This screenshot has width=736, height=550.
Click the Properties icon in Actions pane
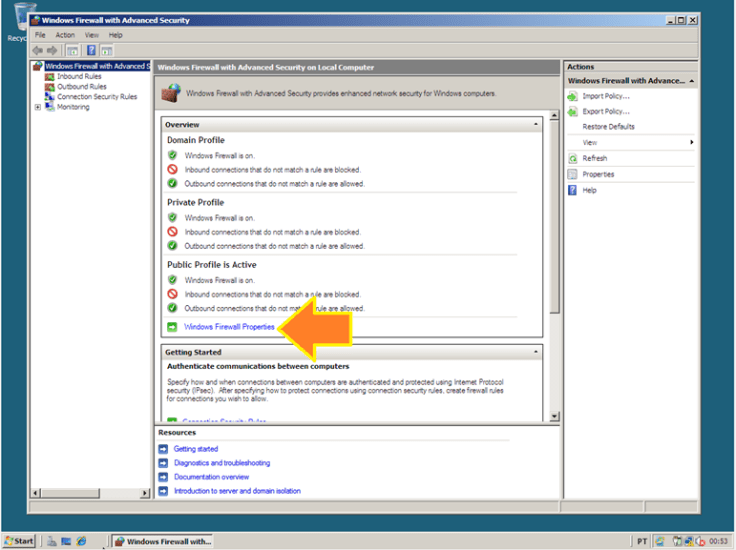click(573, 174)
